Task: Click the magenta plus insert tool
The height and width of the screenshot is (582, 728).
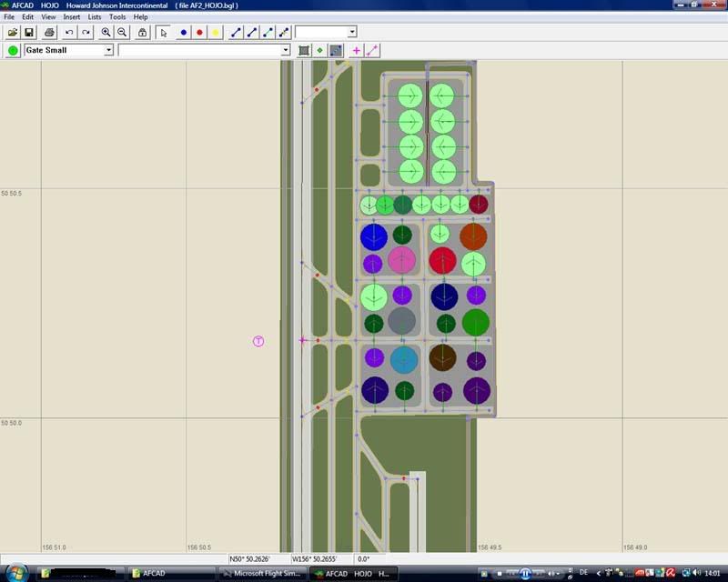Action: tap(356, 50)
